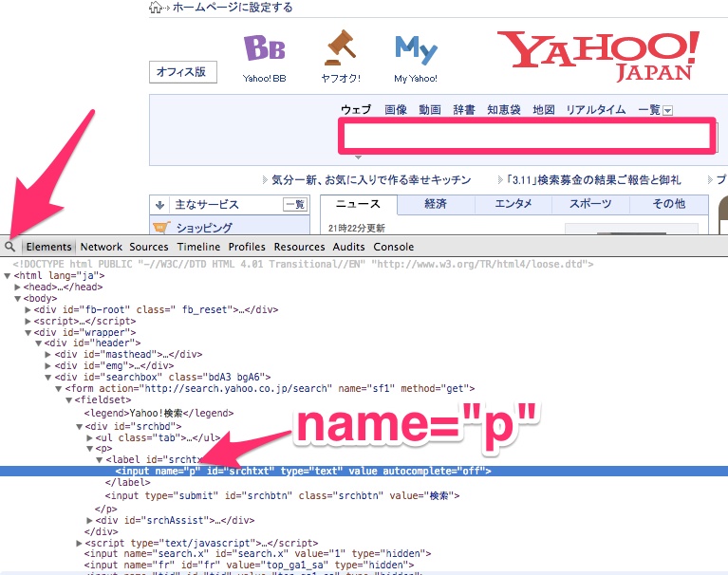Collapse the div id="header" node
The height and width of the screenshot is (575, 728).
tap(38, 343)
